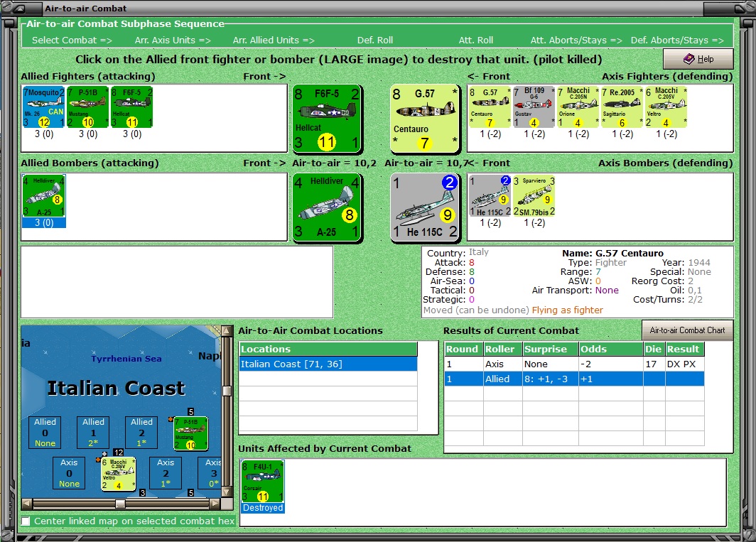This screenshot has height=542, width=756.
Task: Click the map vertical scrollbar thumb
Action: (x=226, y=391)
